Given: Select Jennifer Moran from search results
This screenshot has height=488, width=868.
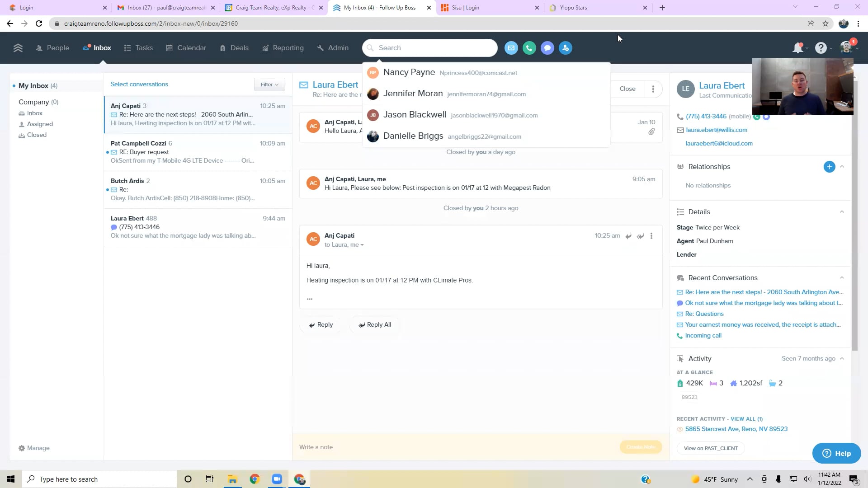Looking at the screenshot, I should click(x=413, y=94).
